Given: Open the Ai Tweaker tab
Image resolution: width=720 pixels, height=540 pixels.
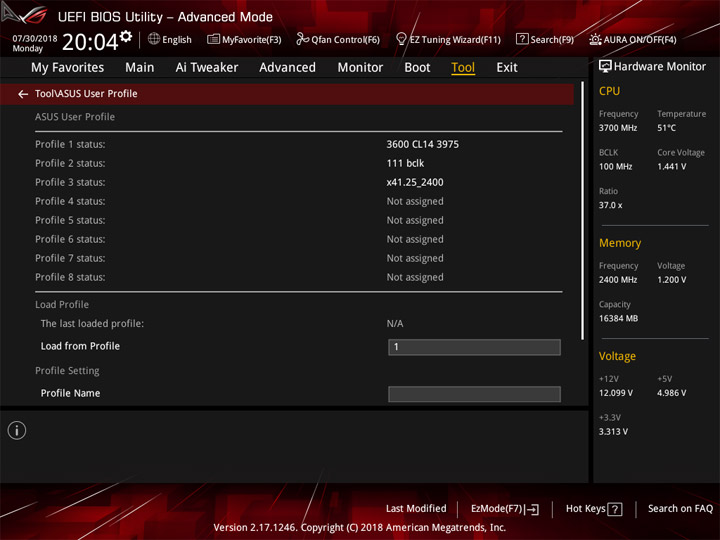Looking at the screenshot, I should pyautogui.click(x=207, y=68).
